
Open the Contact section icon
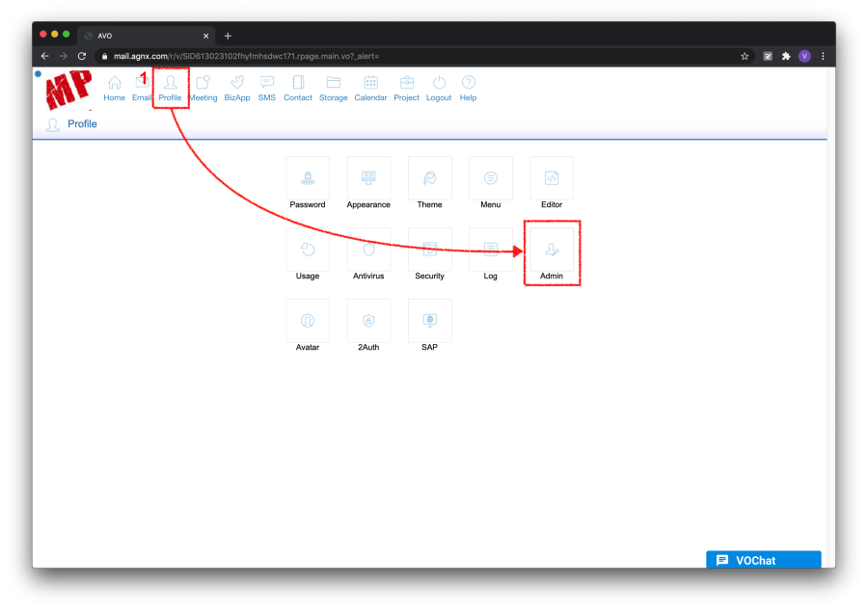coord(298,87)
